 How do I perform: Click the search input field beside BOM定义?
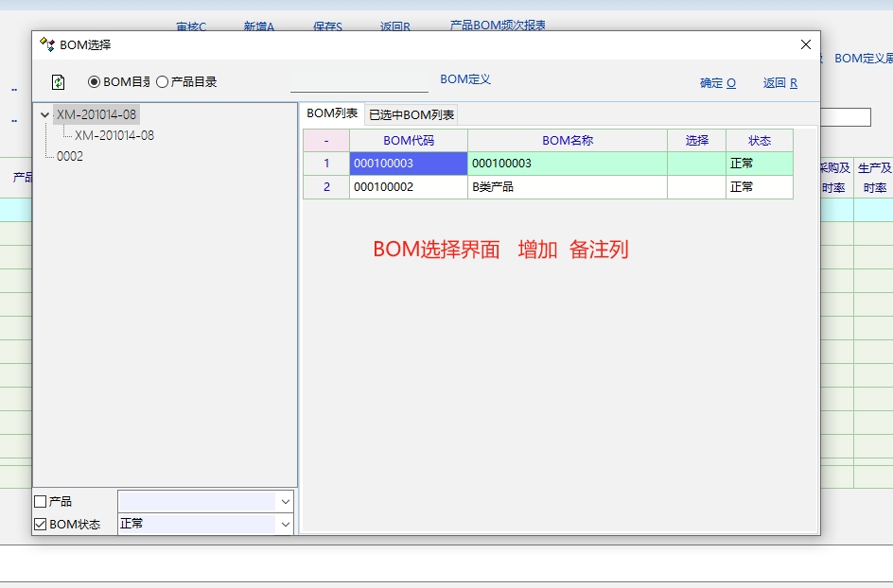point(359,82)
